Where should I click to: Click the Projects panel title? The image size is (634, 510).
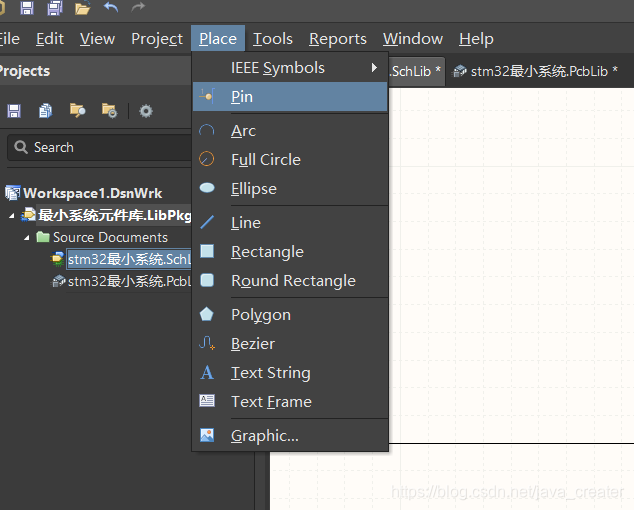tap(25, 71)
